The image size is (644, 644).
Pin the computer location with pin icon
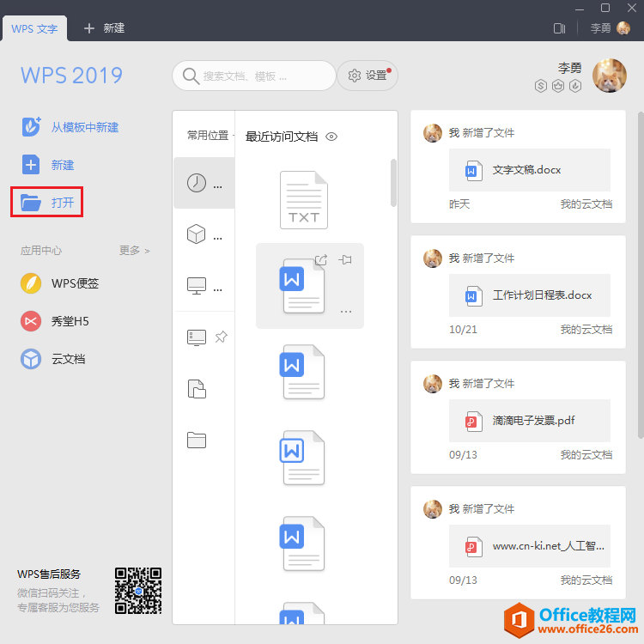[221, 337]
